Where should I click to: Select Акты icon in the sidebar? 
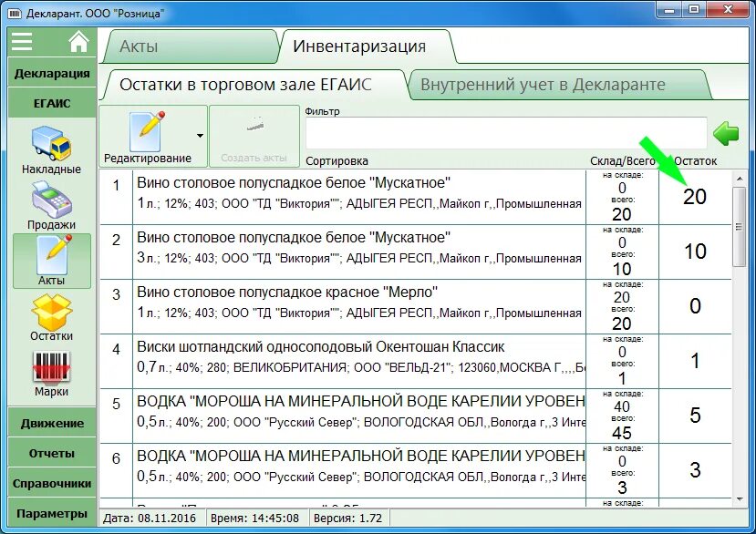click(52, 261)
